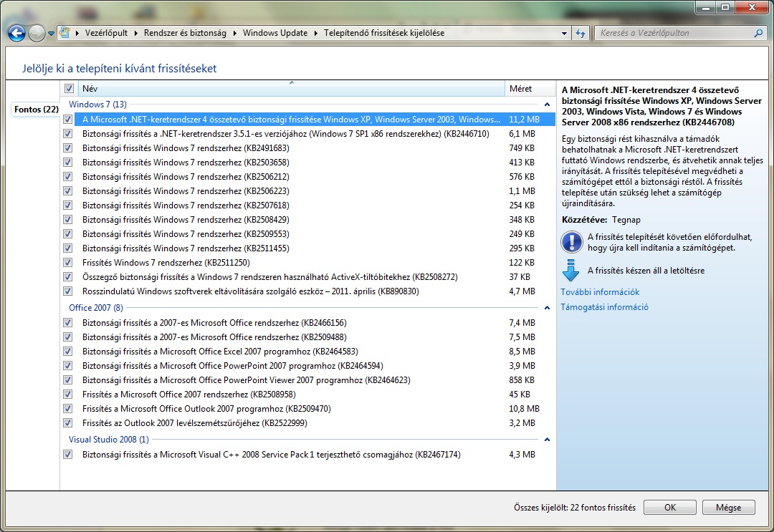The image size is (774, 532).
Task: Uncheck Rosszindulatú szoftverek KB890830 checkbox
Action: click(68, 291)
